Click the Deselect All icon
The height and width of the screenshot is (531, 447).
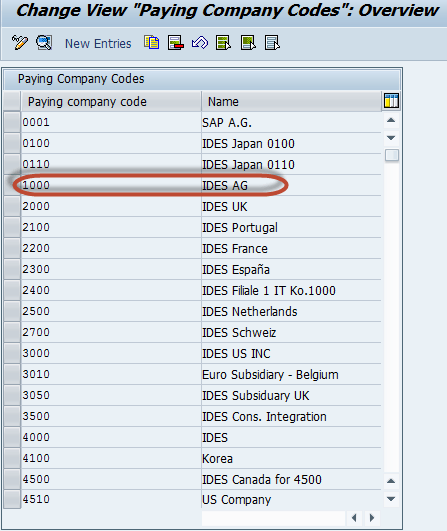coord(272,43)
